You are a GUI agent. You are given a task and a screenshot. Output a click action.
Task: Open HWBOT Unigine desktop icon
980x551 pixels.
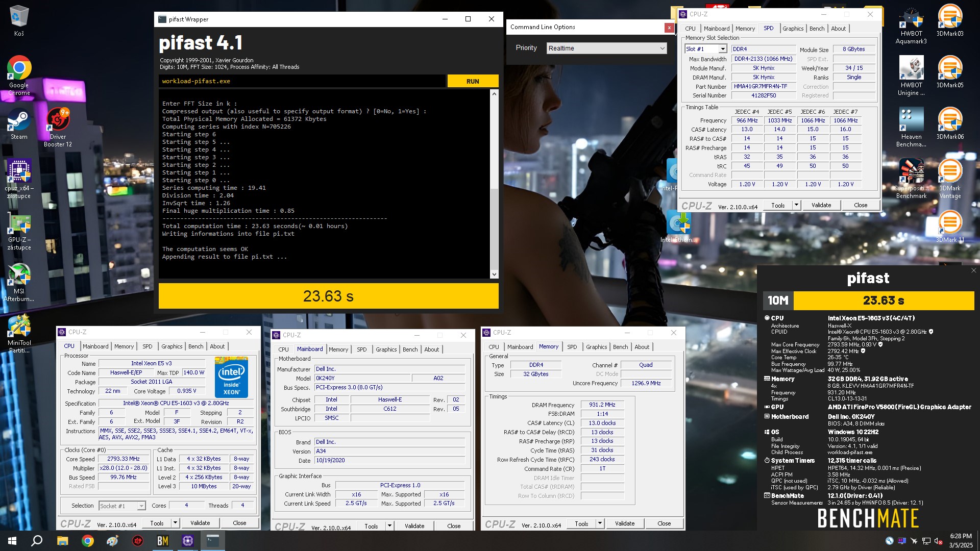pyautogui.click(x=911, y=76)
